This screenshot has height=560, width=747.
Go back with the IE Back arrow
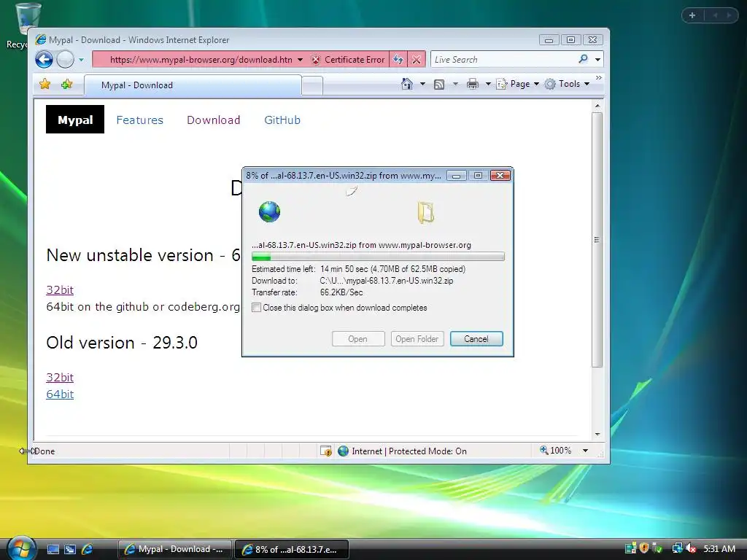pyautogui.click(x=44, y=60)
